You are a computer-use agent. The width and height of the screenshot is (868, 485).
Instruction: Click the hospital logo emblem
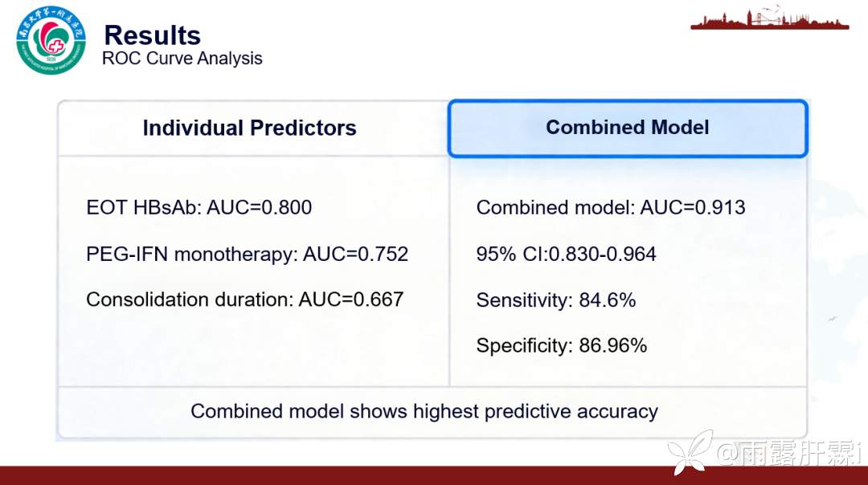[51, 40]
